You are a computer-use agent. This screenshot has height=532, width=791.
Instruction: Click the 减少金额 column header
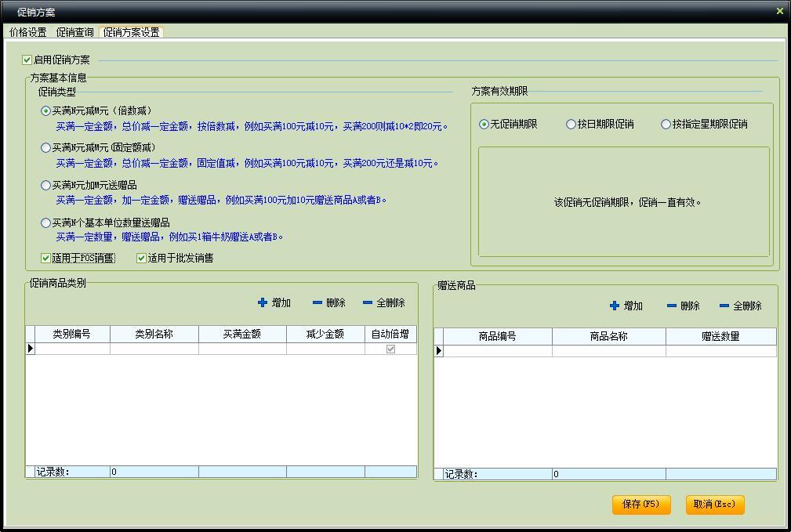click(325, 334)
